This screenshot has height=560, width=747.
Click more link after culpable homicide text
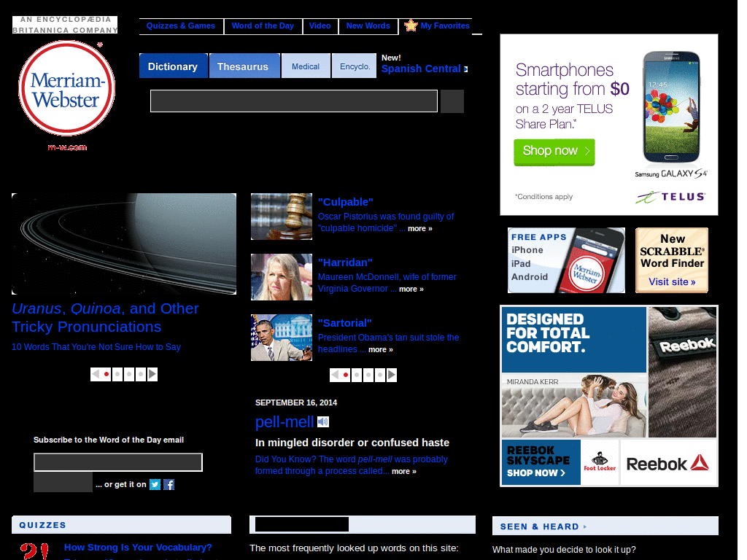419,228
